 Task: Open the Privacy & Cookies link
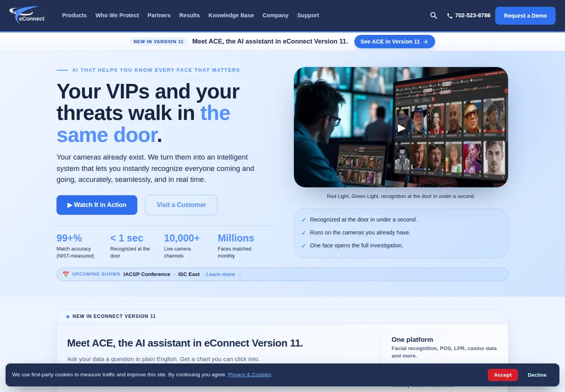(x=250, y=375)
